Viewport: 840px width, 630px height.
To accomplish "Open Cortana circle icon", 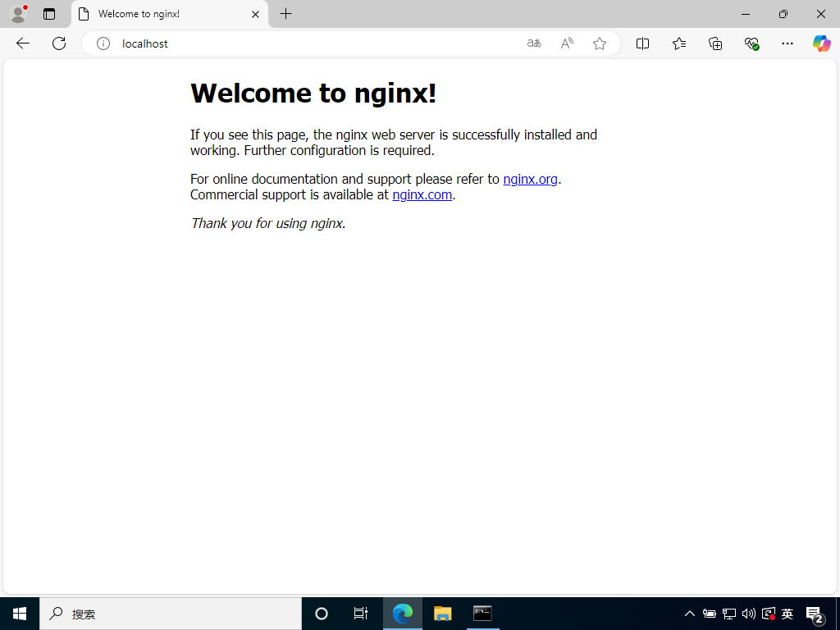I will [x=322, y=614].
